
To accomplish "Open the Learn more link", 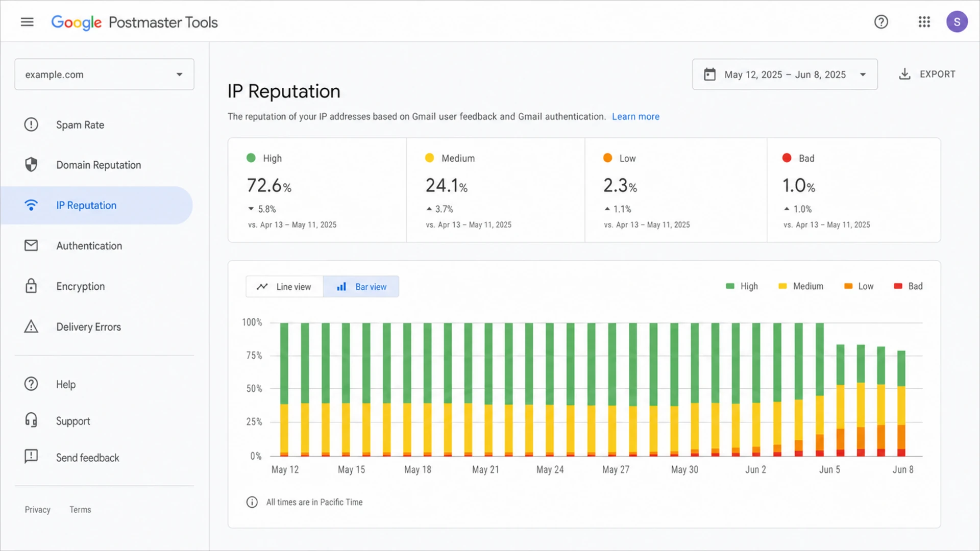I will point(635,116).
